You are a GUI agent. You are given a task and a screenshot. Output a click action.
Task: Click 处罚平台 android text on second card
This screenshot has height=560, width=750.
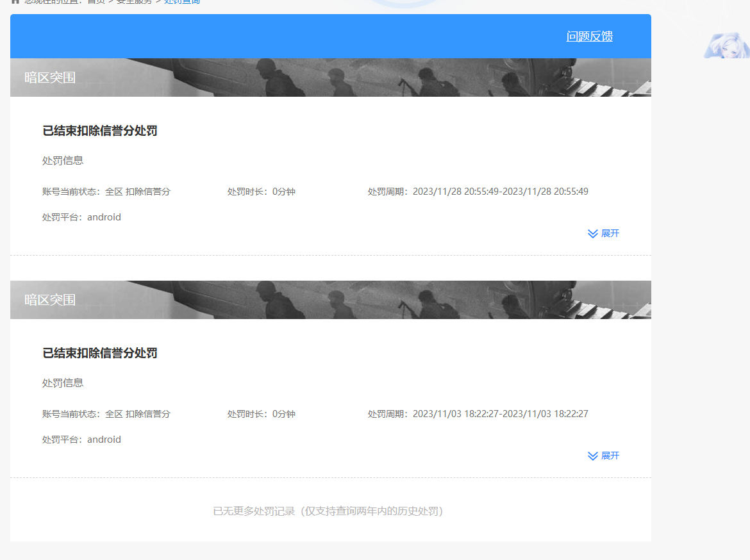click(x=81, y=439)
